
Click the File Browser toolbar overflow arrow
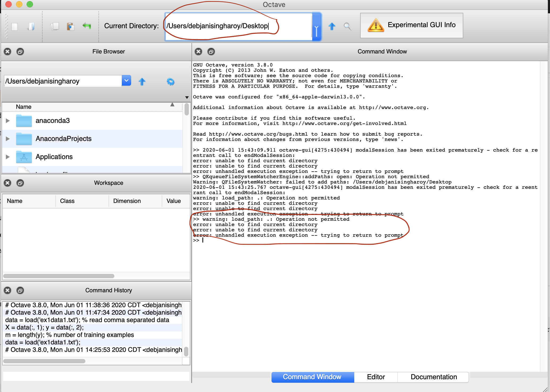[187, 98]
